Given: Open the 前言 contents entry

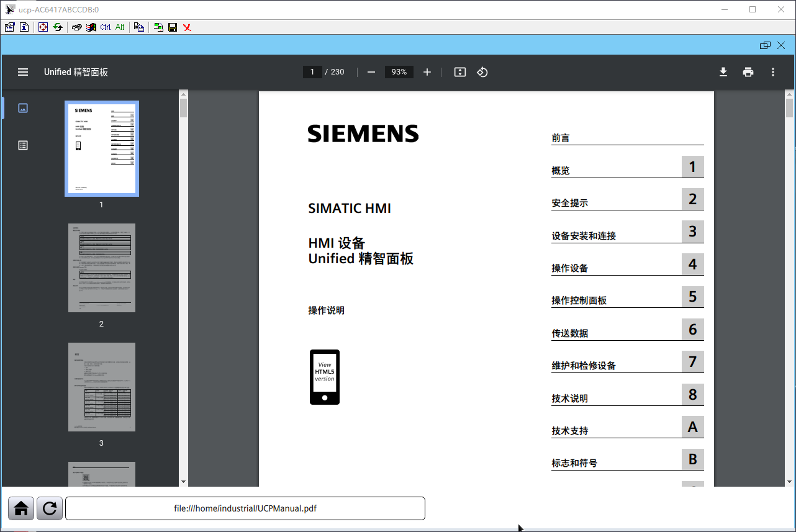Looking at the screenshot, I should [x=561, y=138].
